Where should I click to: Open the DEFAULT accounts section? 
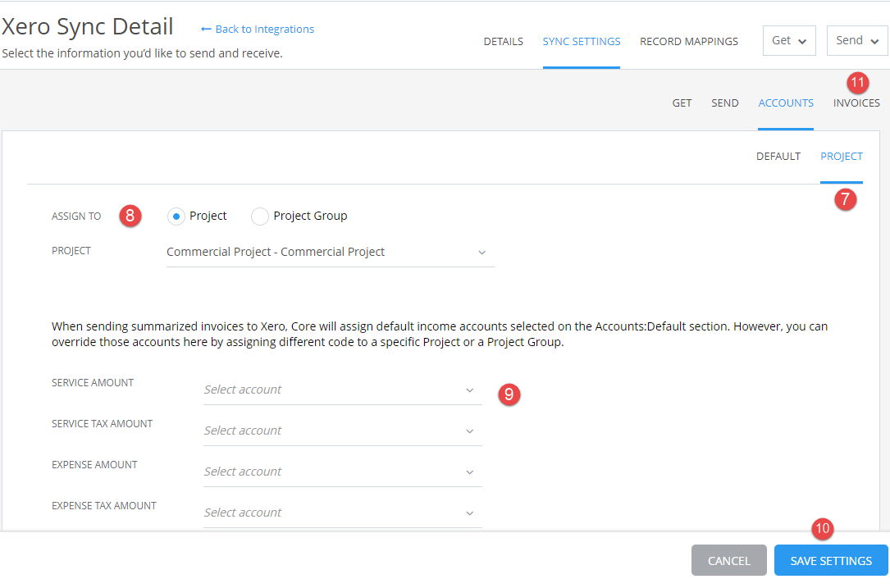[778, 156]
